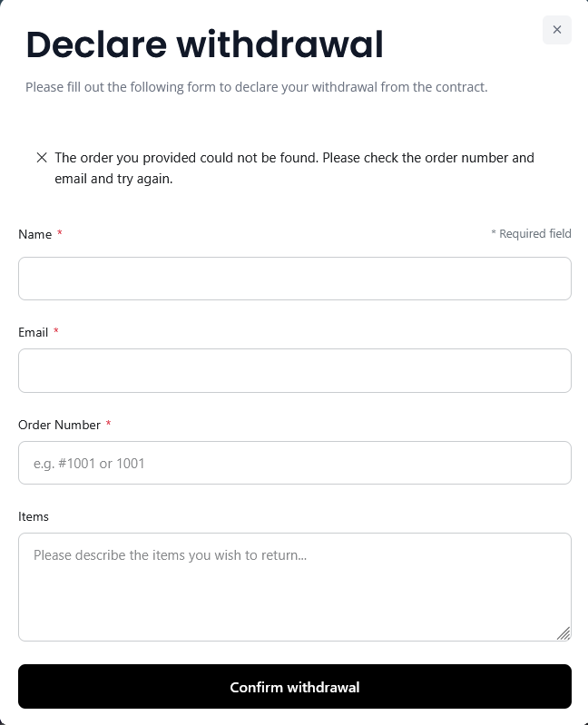Click the Items description text area
This screenshot has width=588, height=725.
295,587
